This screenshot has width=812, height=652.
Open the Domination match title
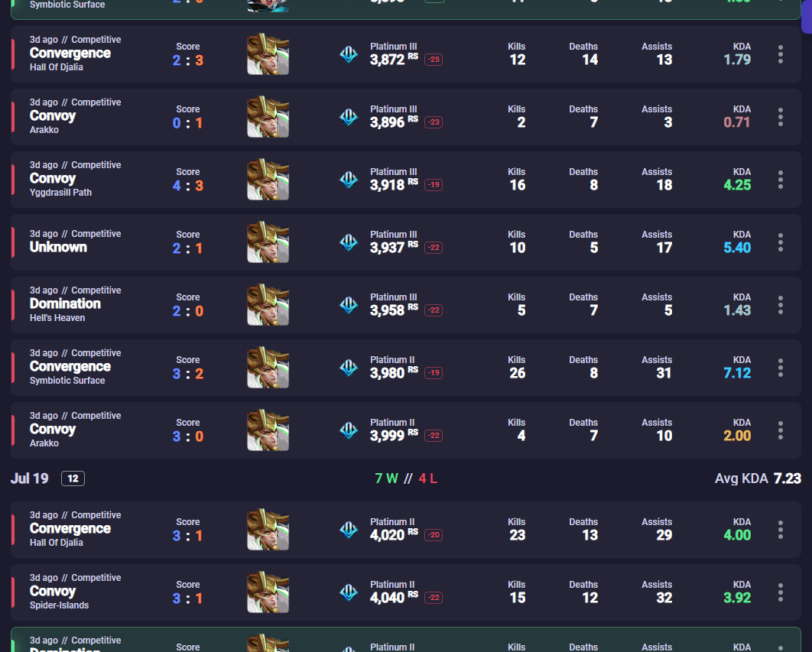click(x=65, y=303)
